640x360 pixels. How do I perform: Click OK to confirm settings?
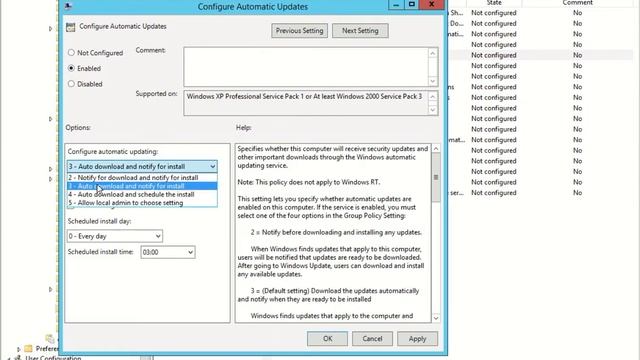click(327, 338)
